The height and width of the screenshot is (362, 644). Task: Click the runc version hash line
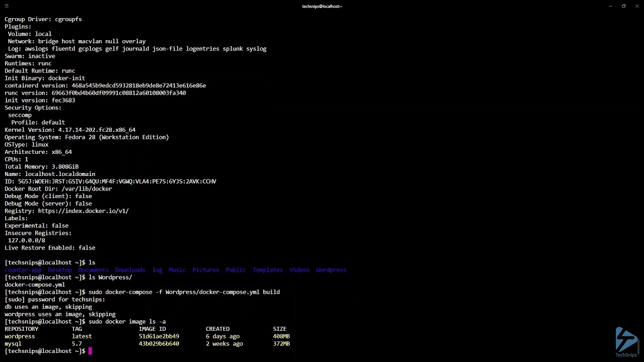(95, 93)
